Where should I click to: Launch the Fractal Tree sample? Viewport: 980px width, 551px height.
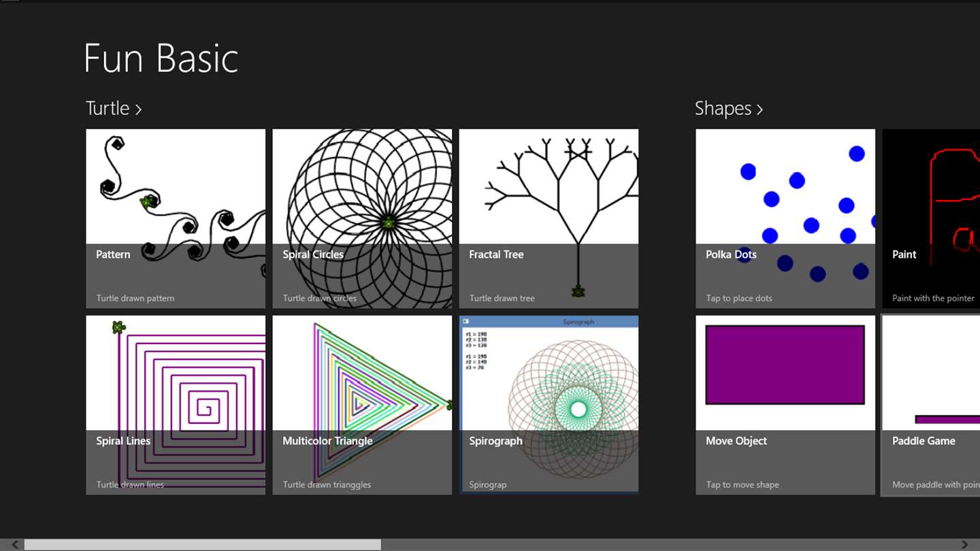[x=549, y=218]
